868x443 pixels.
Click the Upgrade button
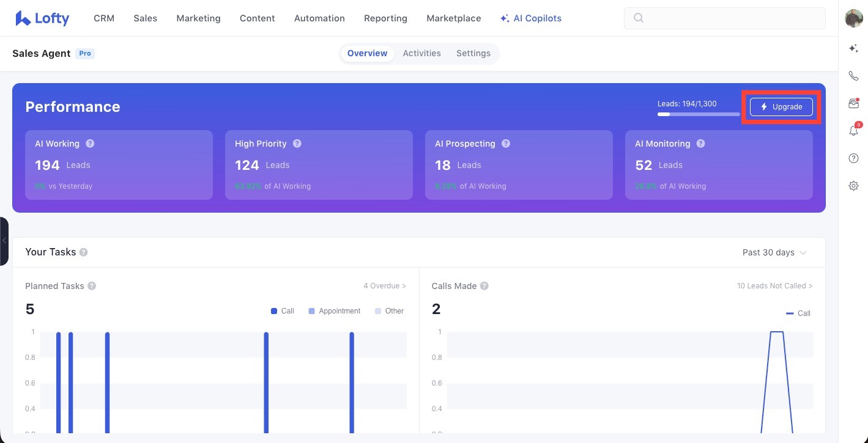point(781,107)
